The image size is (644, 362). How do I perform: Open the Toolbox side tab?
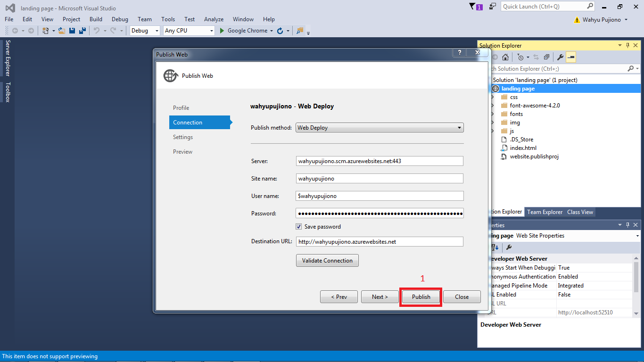click(x=8, y=92)
